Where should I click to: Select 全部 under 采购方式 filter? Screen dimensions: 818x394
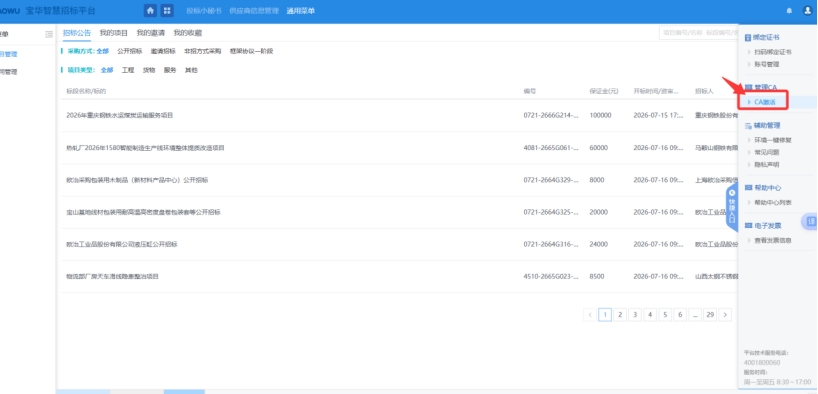tap(103, 51)
